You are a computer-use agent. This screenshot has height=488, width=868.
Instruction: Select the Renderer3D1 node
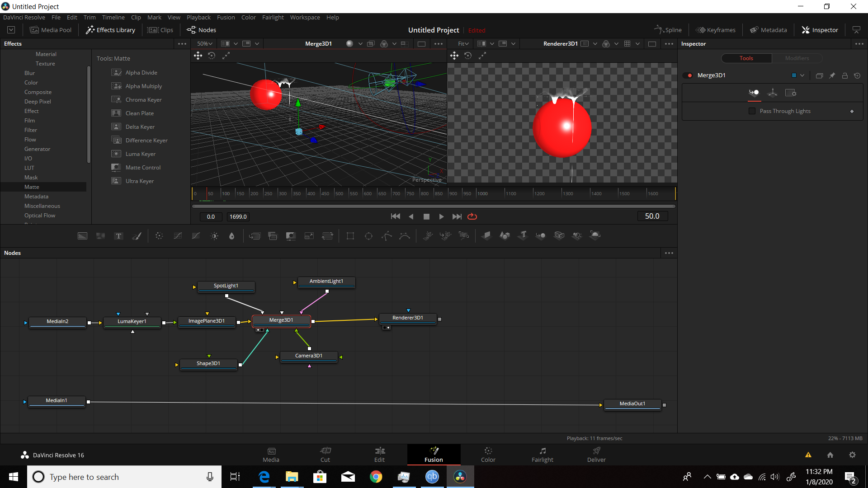[408, 318]
